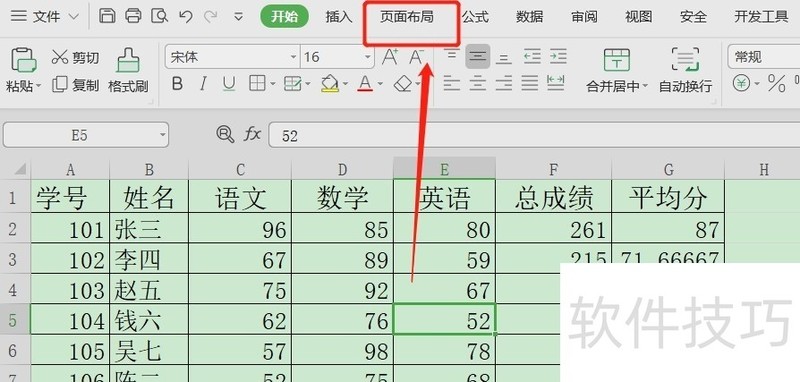
Task: Cut the selection with 剪切
Action: coord(76,57)
